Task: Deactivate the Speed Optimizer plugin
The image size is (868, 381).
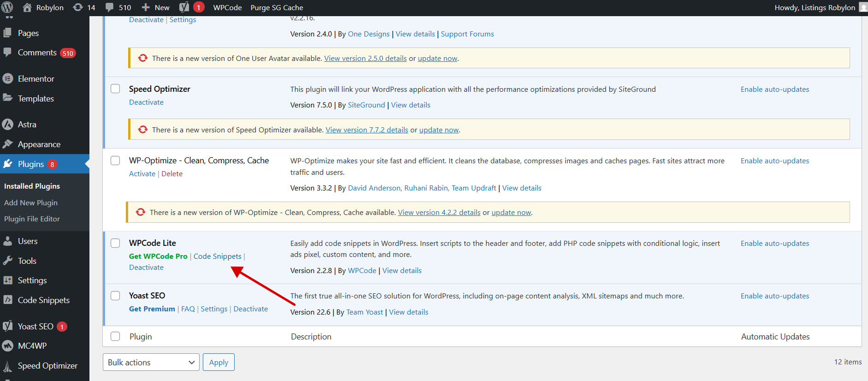Action: tap(146, 102)
